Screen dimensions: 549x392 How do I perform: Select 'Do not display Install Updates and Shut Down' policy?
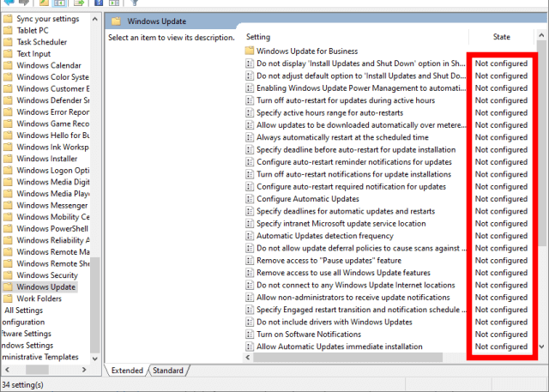point(361,63)
